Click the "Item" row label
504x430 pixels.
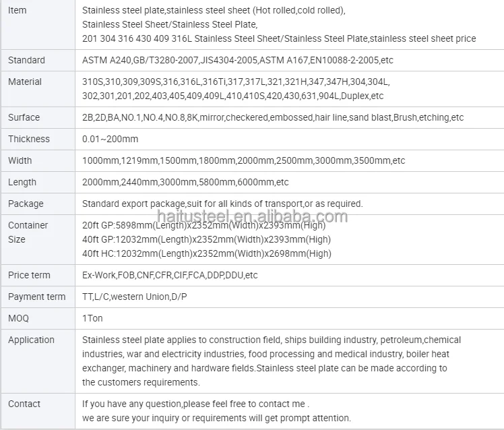(18, 11)
